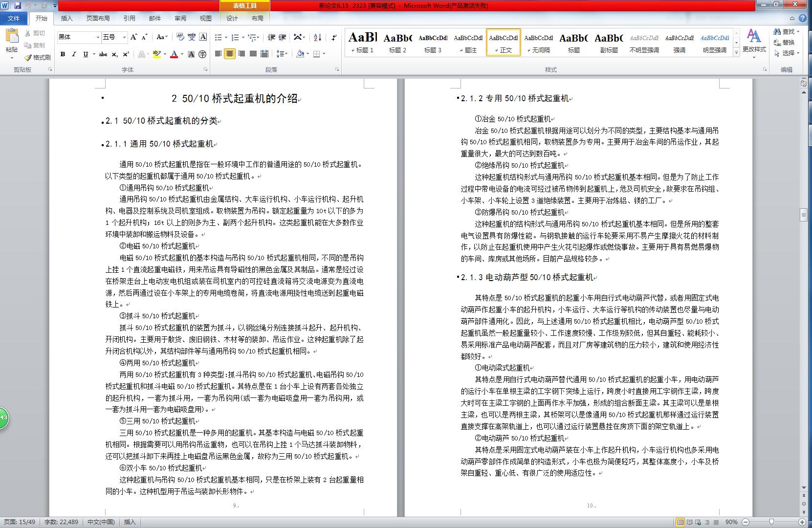Click the 90% zoom level
This screenshot has height=528, width=812.
[x=731, y=522]
